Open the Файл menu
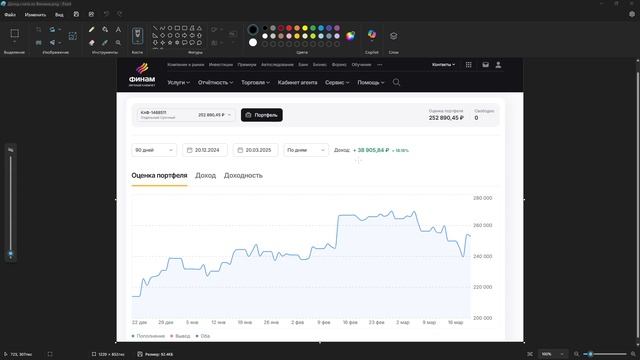 (x=10, y=15)
